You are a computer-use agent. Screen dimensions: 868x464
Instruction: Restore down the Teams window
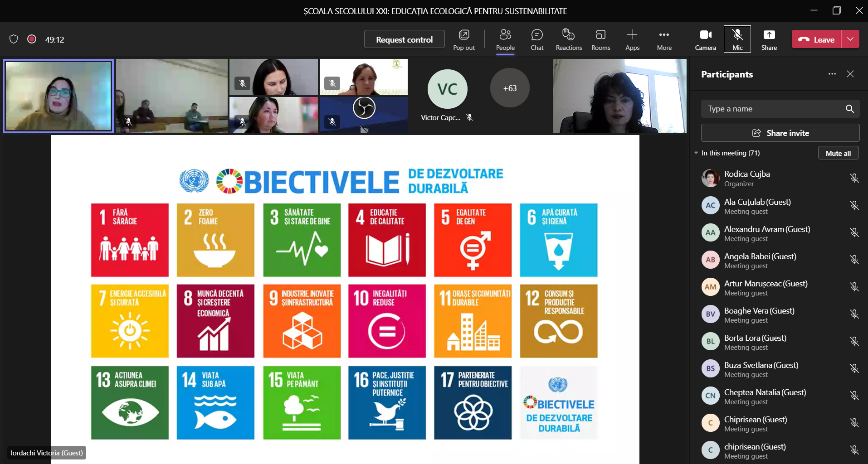(837, 10)
